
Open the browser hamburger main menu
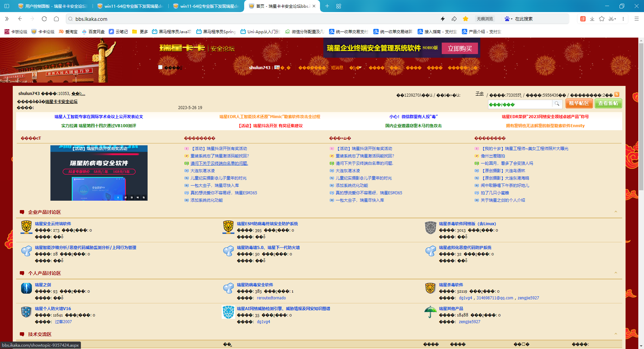pyautogui.click(x=636, y=19)
